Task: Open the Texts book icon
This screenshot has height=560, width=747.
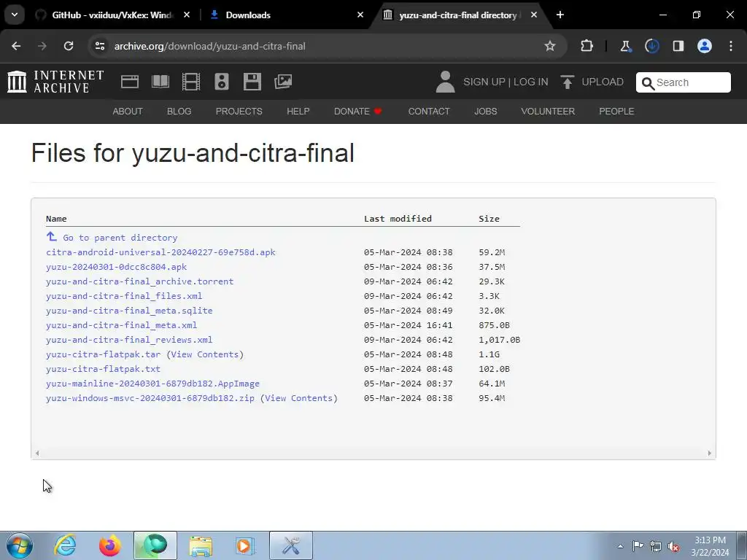Action: 160,82
